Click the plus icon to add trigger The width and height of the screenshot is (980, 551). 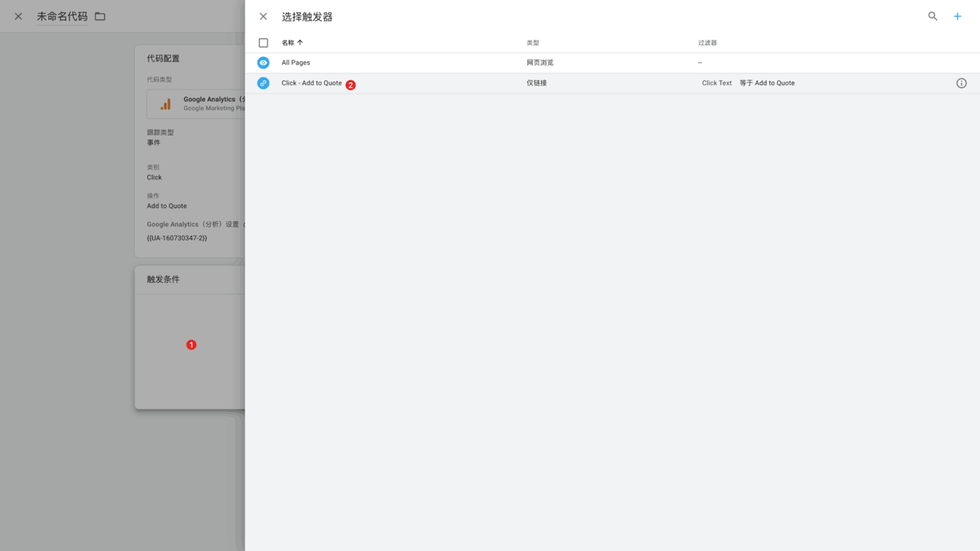[957, 16]
